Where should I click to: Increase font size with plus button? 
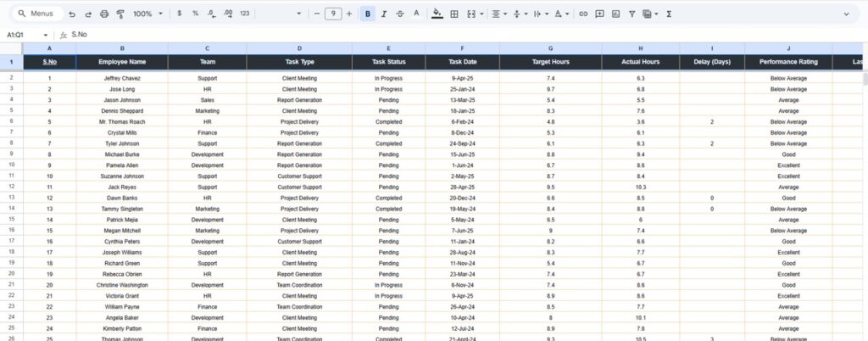pos(348,14)
